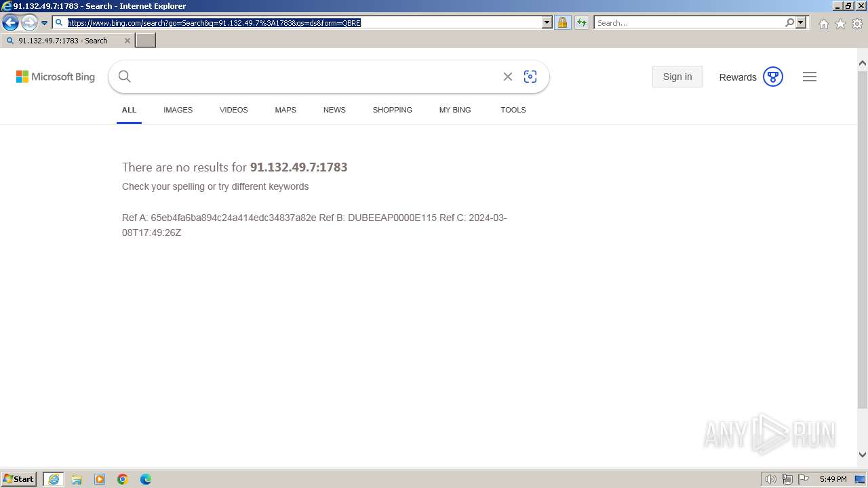
Task: Click the IE toolbar Search box
Action: 689,22
